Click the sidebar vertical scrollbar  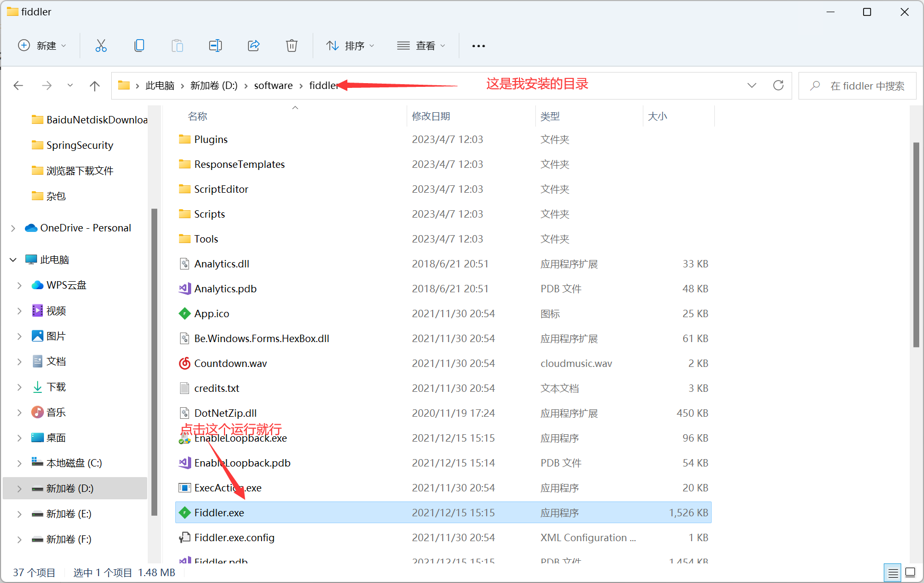pyautogui.click(x=155, y=362)
